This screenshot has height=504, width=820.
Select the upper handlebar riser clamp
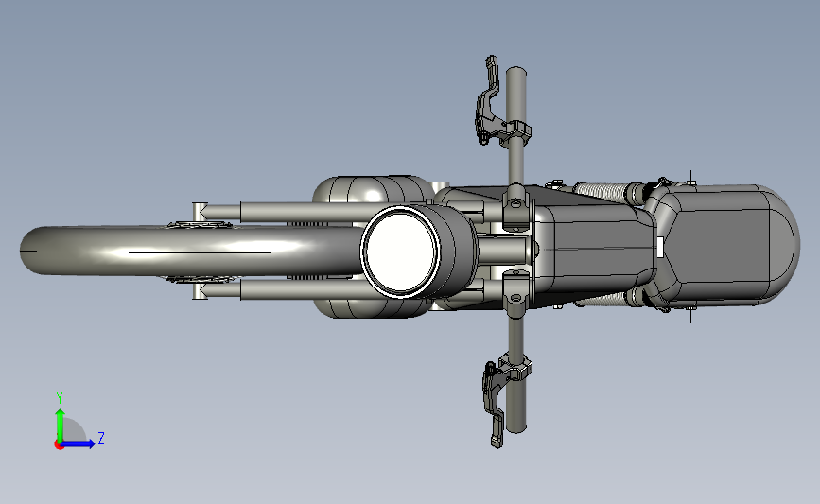point(516,206)
